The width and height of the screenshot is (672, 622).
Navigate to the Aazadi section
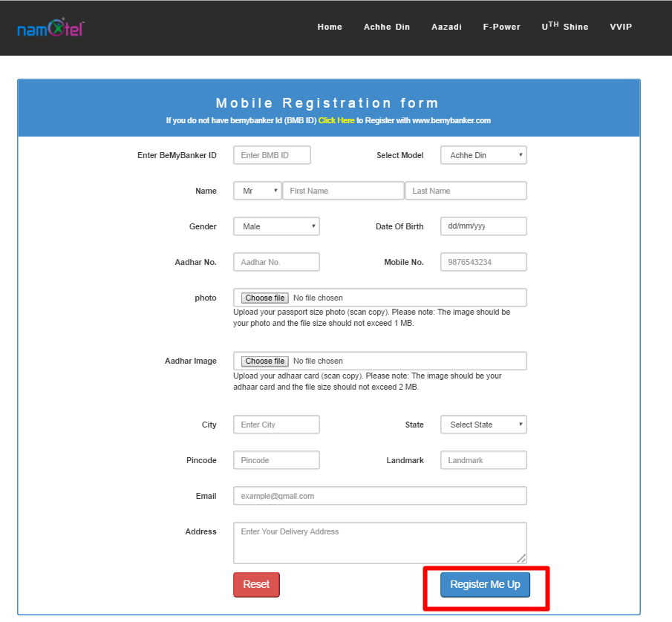tap(446, 27)
